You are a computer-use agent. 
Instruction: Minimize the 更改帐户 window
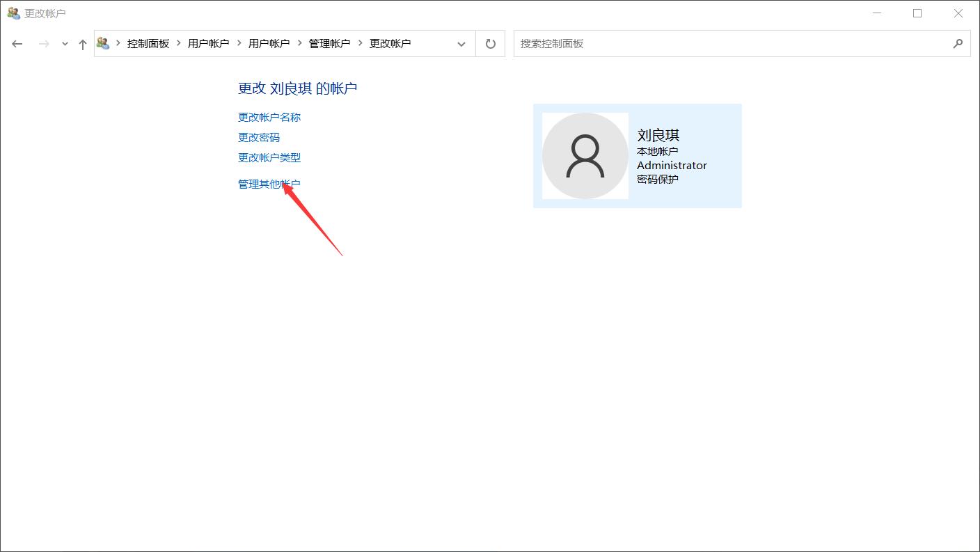click(877, 13)
